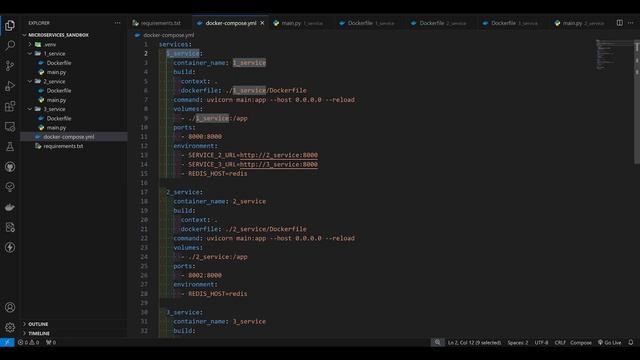Start the Go Live server
This screenshot has width=640, height=360.
pyautogui.click(x=610, y=342)
